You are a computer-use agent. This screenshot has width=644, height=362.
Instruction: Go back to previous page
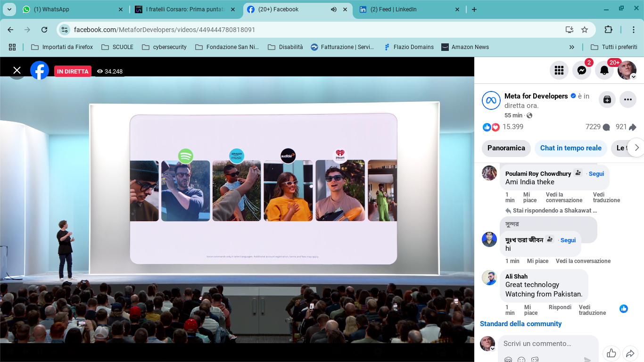pos(10,30)
